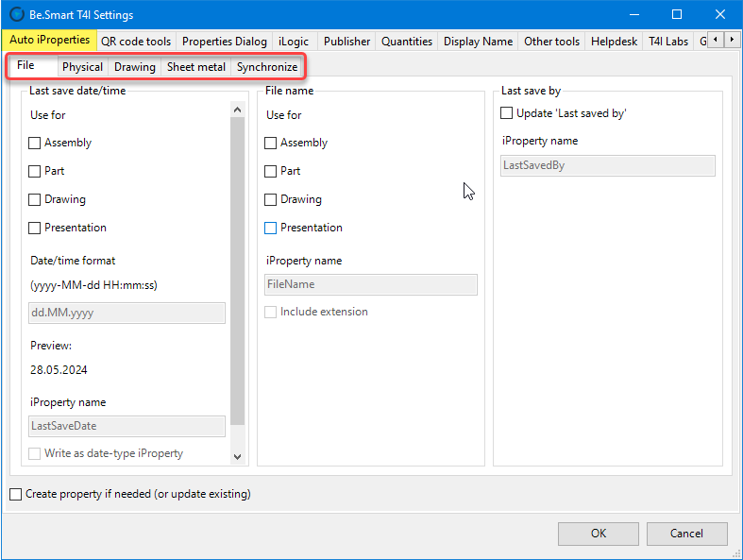Tick Part under Last save date/time

tap(36, 172)
